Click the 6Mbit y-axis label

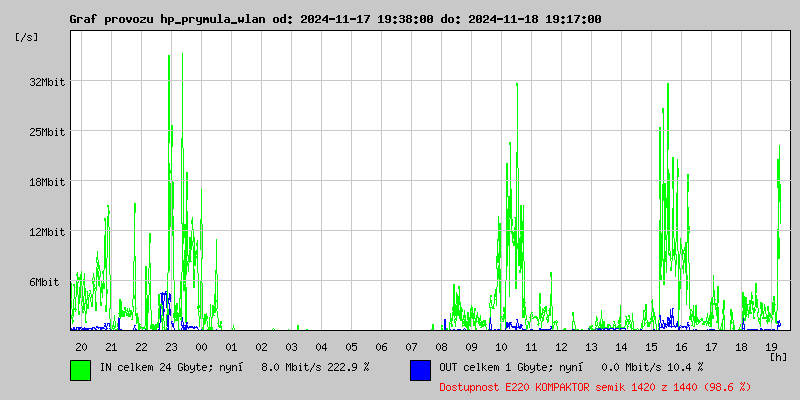pos(44,282)
